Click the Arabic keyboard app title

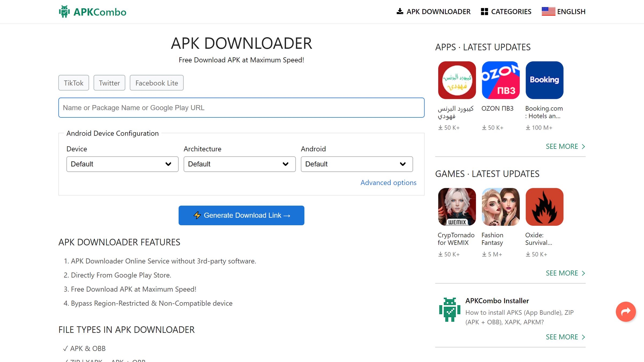pos(456,112)
